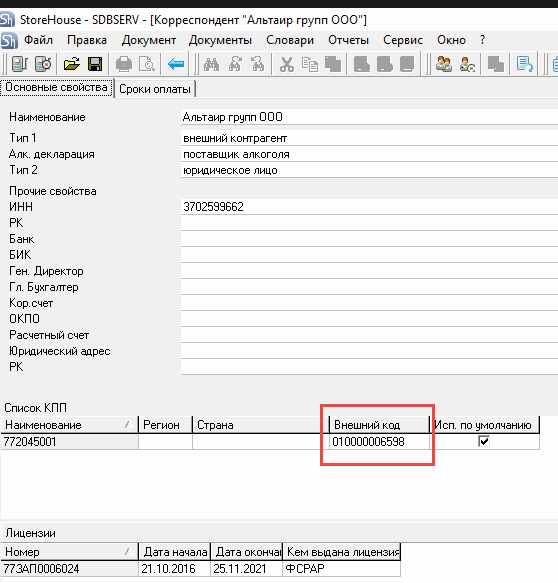Click the scissors cut icon

tap(287, 64)
